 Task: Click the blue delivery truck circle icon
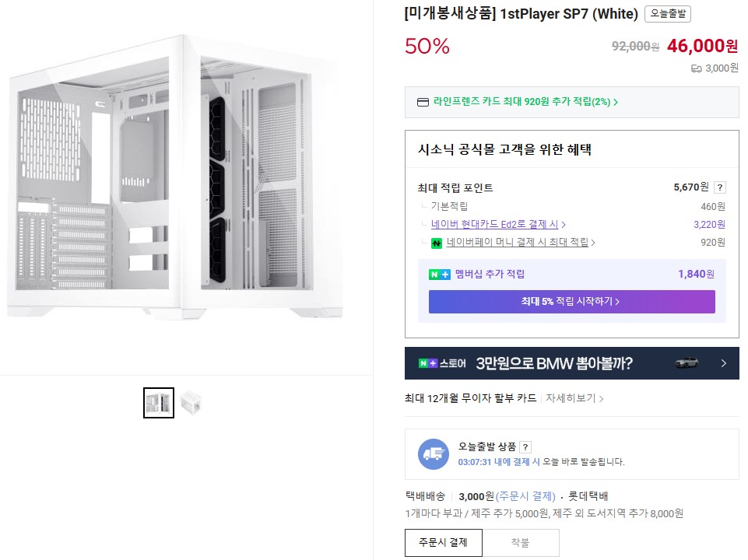[x=434, y=454]
